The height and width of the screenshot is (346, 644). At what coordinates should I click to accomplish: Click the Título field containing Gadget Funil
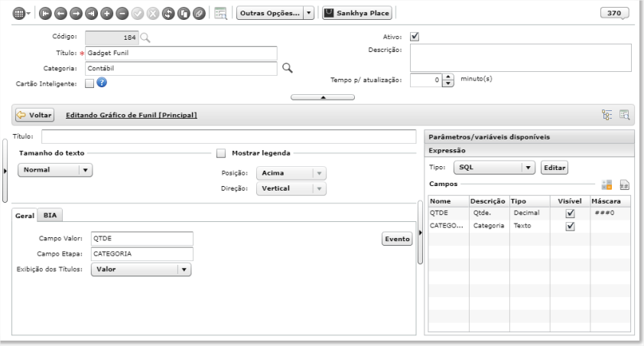point(181,53)
